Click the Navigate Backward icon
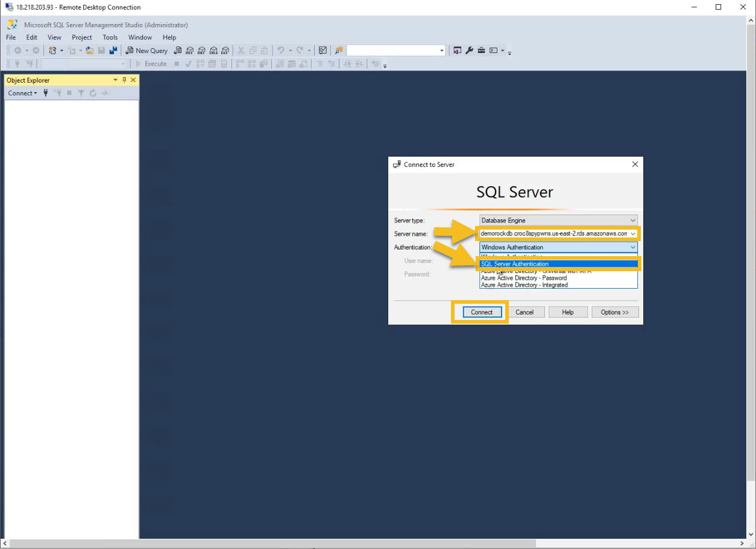Screen dimensions: 756x549 (x=17, y=51)
